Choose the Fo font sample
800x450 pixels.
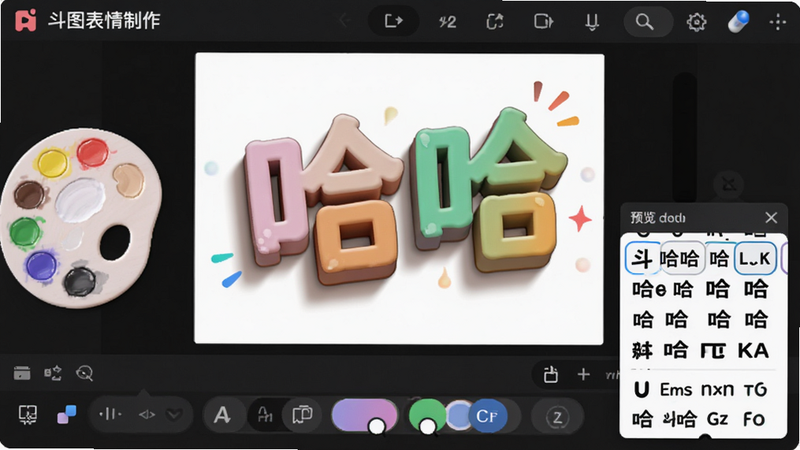coord(754,419)
